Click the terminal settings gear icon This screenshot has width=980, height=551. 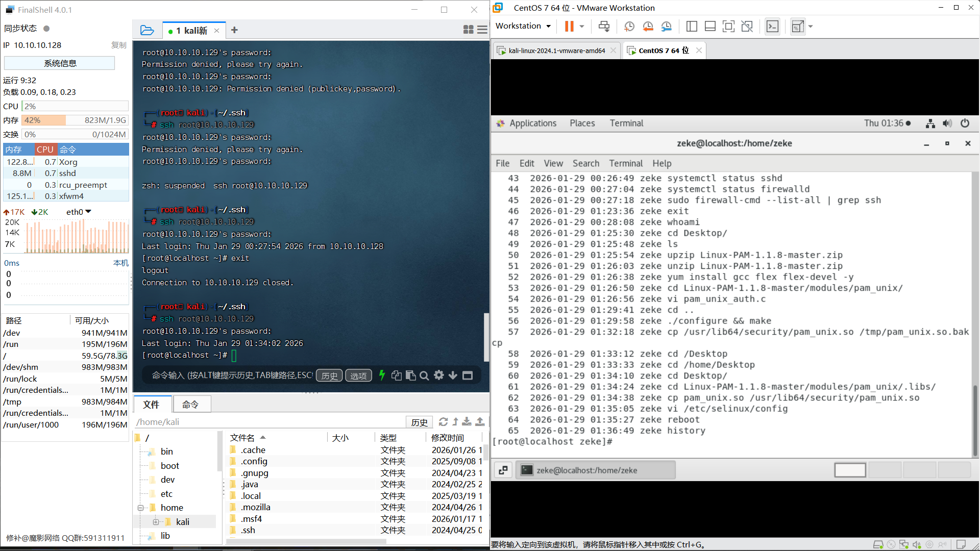438,375
